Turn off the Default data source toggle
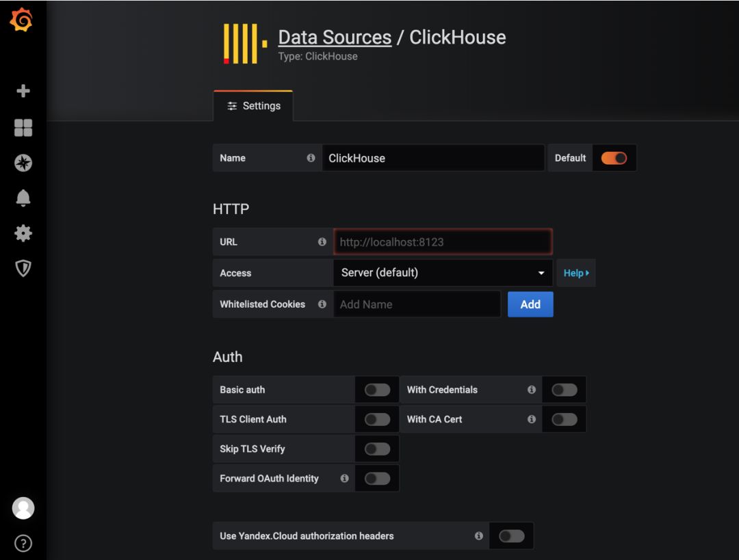Image resolution: width=739 pixels, height=560 pixels. tap(614, 158)
